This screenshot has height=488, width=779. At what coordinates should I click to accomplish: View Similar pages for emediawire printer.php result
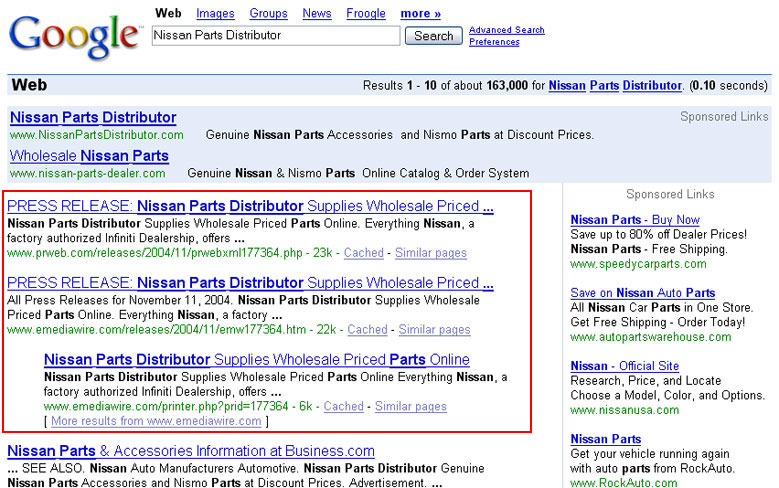tap(410, 407)
